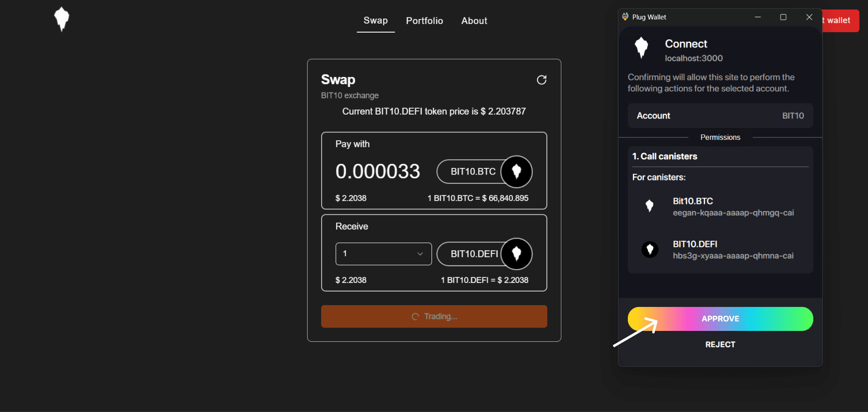Click the Connect heading in Plug Wallet

(x=686, y=44)
